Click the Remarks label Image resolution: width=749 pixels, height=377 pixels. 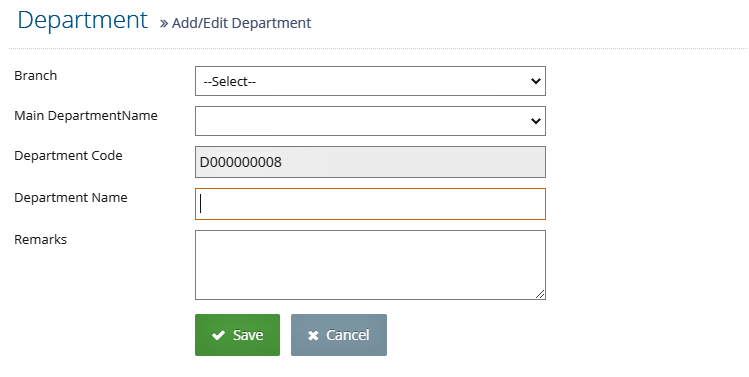tap(41, 239)
